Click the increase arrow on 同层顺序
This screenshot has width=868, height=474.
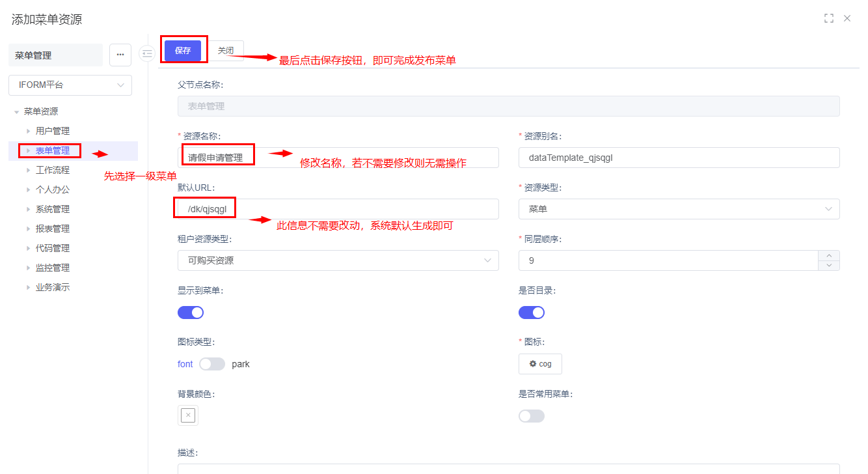pyautogui.click(x=828, y=256)
